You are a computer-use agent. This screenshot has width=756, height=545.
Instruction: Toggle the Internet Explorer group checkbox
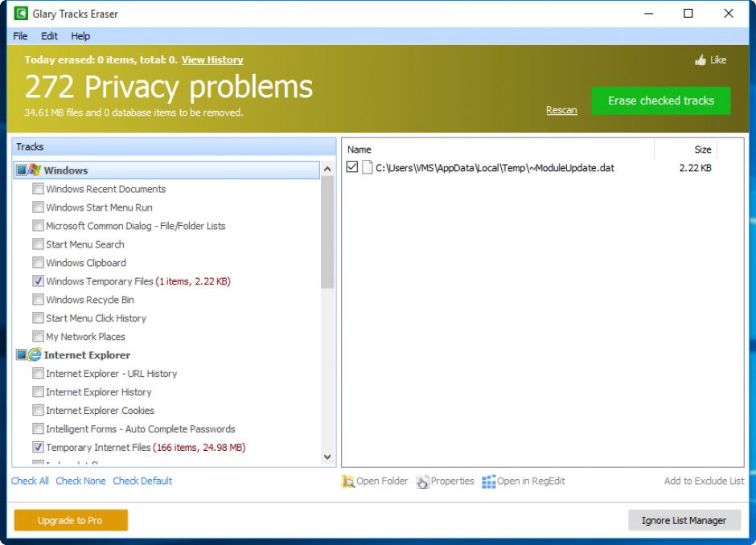pos(22,355)
